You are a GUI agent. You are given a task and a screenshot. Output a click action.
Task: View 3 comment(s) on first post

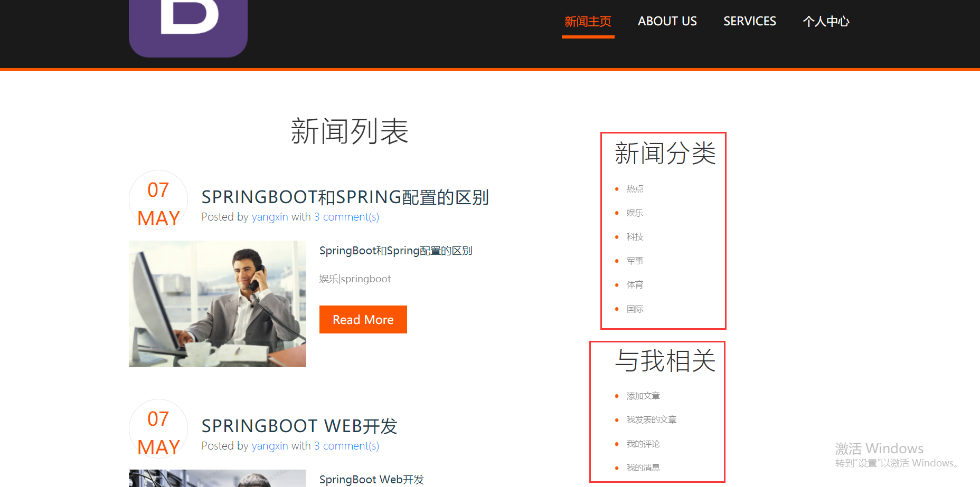tap(346, 217)
